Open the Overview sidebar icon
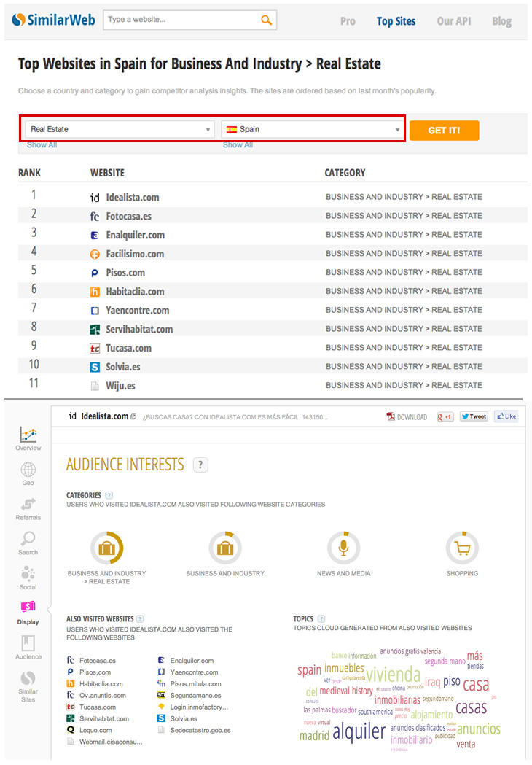Viewport: 532px width, 765px height. tap(28, 434)
